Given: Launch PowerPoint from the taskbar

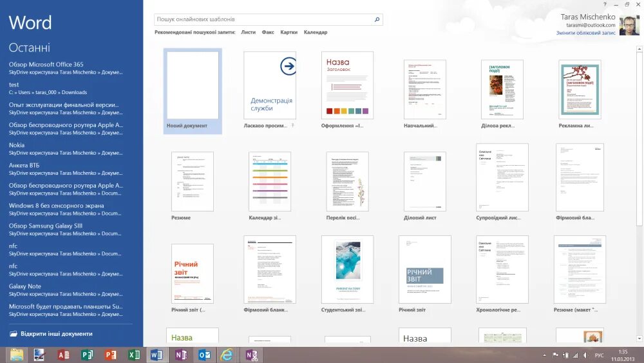Looking at the screenshot, I should [110, 355].
